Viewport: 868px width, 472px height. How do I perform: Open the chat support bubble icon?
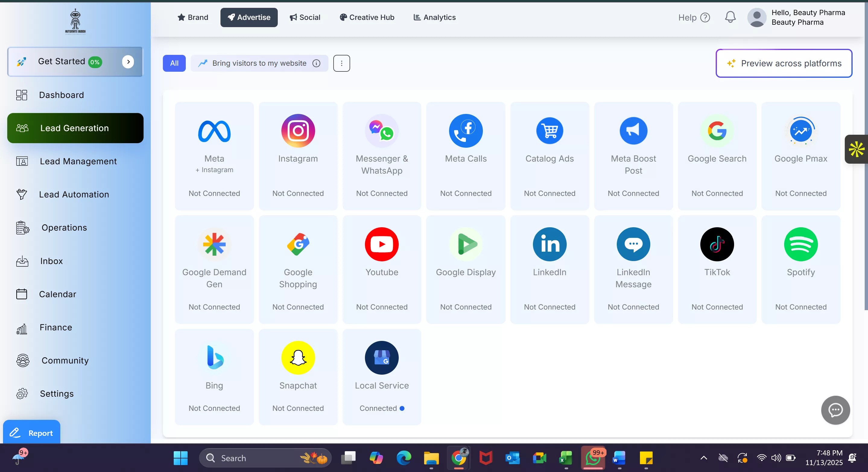pyautogui.click(x=835, y=410)
